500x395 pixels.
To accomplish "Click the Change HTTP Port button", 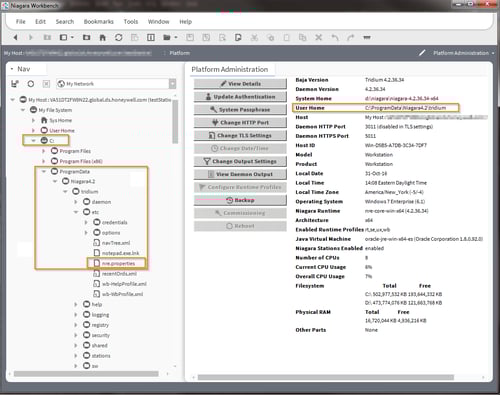I will (x=240, y=123).
